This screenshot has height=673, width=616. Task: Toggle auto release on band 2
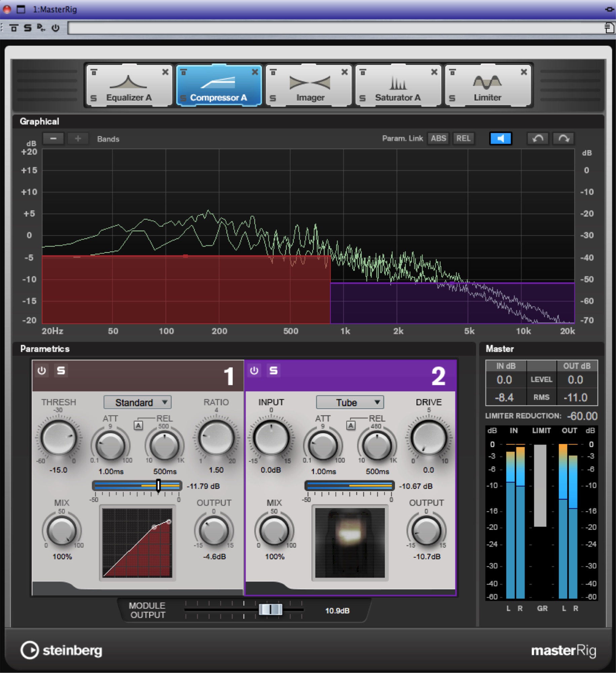click(x=351, y=425)
